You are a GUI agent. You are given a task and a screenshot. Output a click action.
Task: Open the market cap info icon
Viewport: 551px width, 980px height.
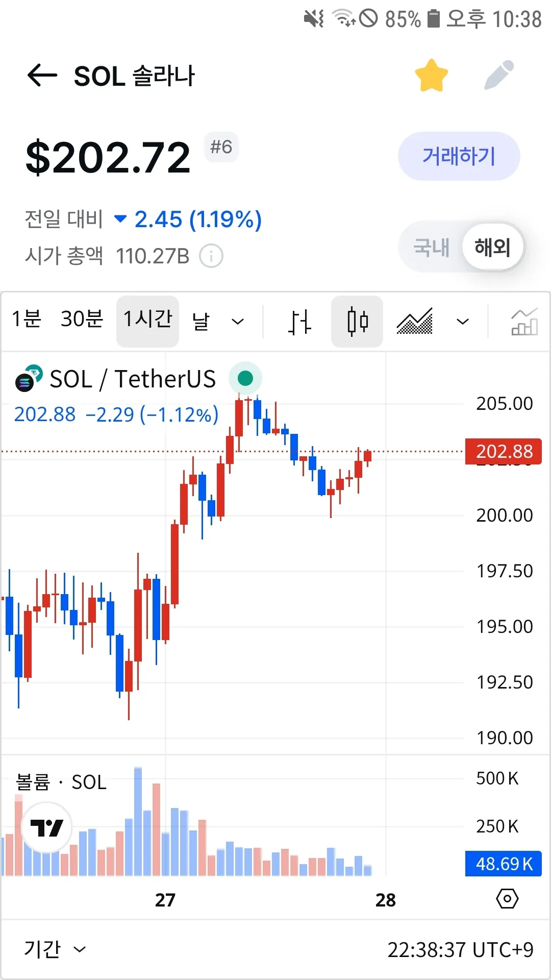[211, 256]
